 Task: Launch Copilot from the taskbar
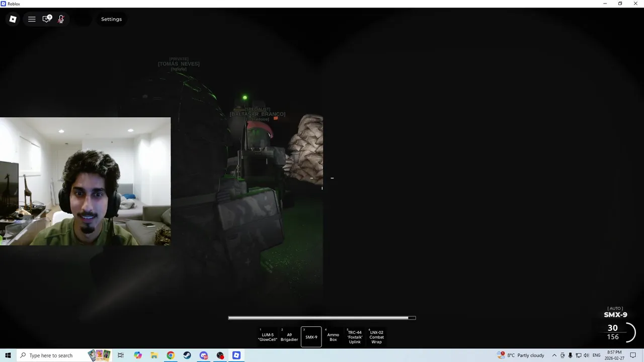coord(138,355)
